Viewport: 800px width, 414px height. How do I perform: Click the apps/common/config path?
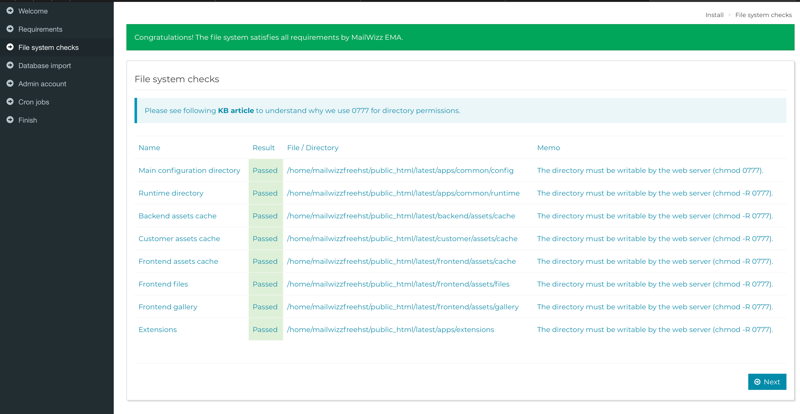(x=400, y=171)
